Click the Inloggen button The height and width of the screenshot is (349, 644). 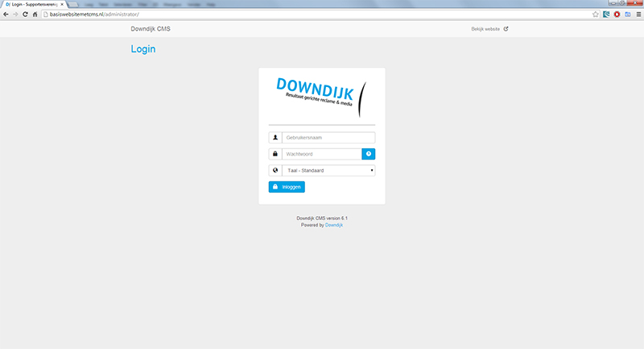tap(287, 187)
